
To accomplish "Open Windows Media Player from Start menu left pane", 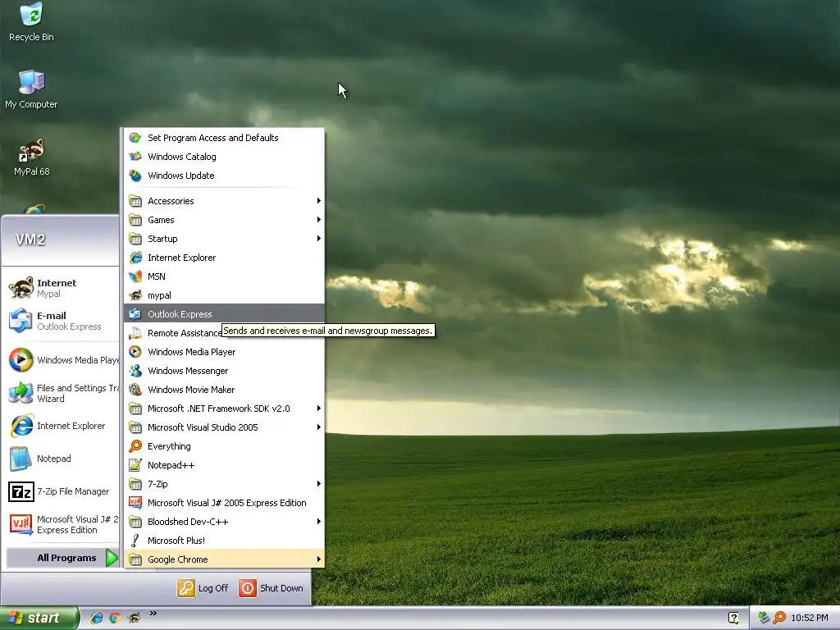I will pos(63,360).
